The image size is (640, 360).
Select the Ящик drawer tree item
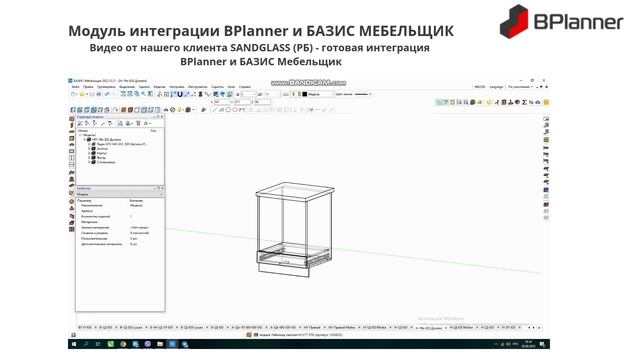121,144
